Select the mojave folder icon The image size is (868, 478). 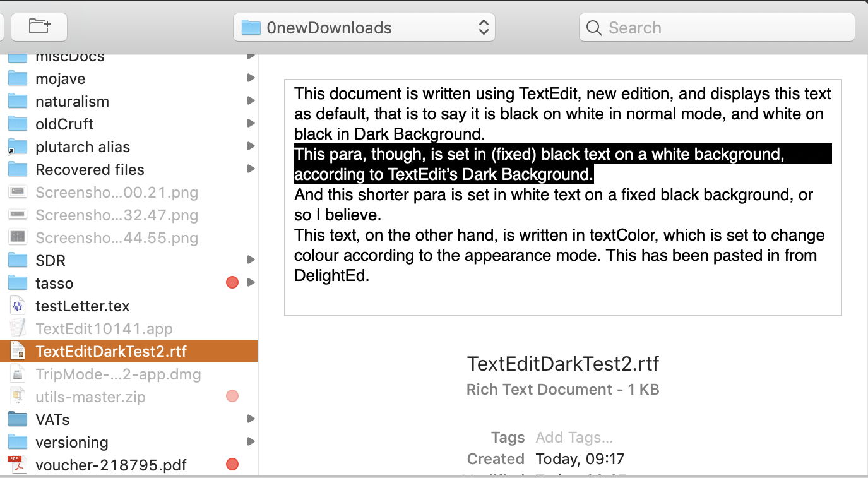(x=18, y=79)
